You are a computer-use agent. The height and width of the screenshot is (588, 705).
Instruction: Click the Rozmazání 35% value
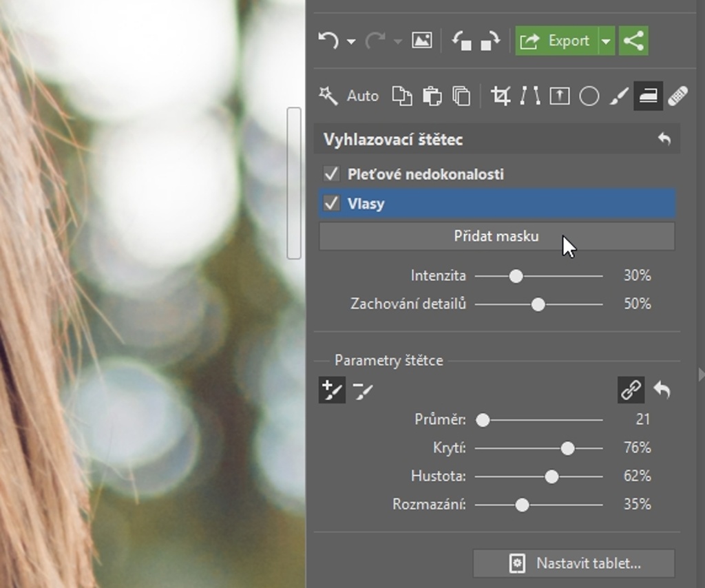point(637,504)
